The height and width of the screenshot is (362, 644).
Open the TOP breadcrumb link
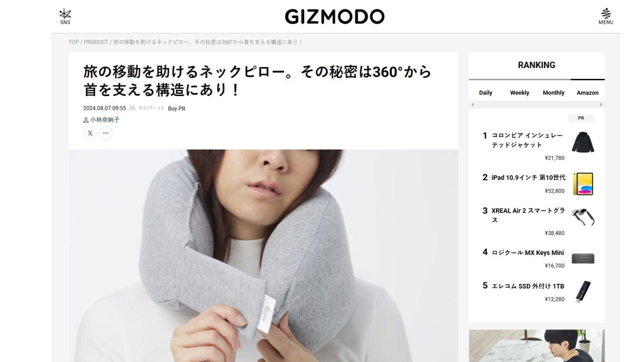pos(74,42)
